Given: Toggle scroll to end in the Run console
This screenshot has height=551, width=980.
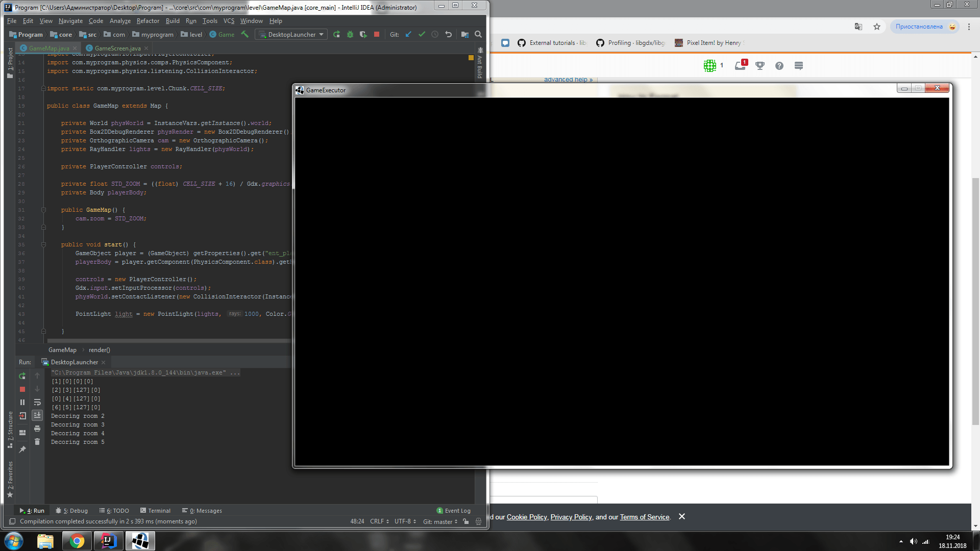Looking at the screenshot, I should pos(37,415).
